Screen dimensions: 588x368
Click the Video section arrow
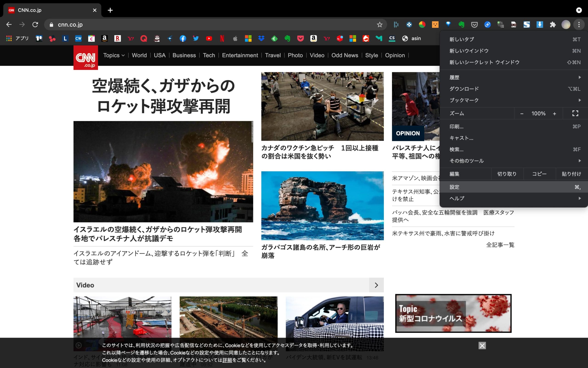(376, 285)
